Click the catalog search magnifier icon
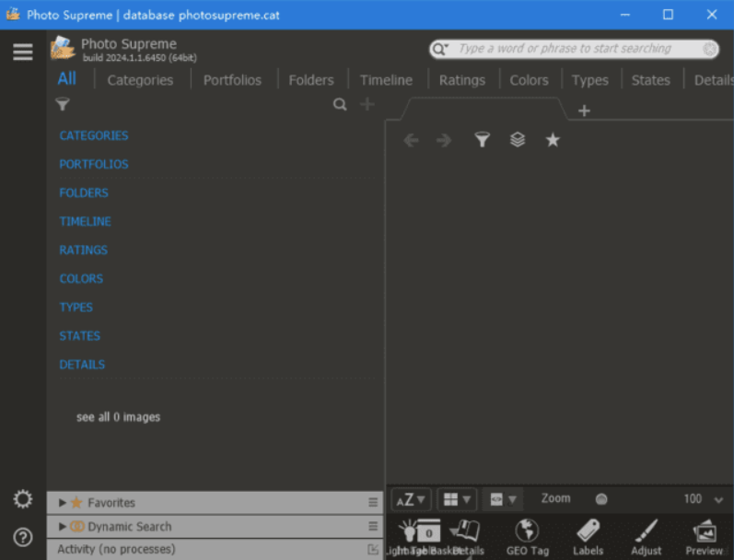The height and width of the screenshot is (560, 734). pos(340,104)
